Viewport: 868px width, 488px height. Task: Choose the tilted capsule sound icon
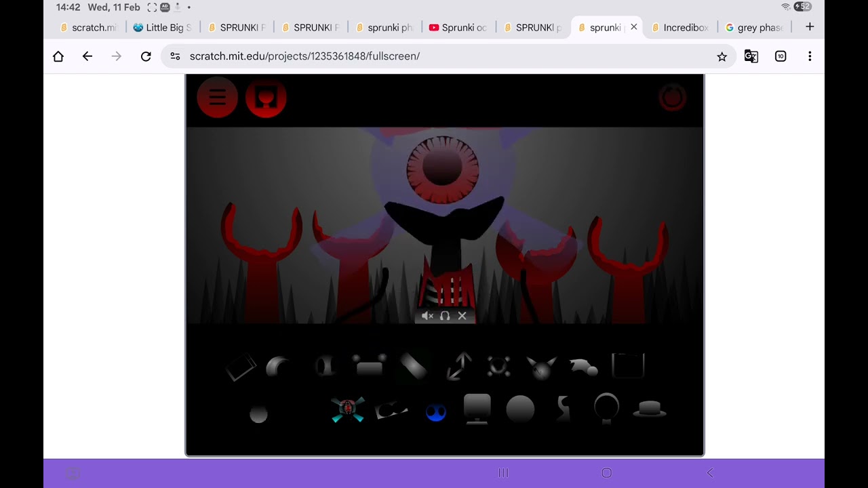[x=413, y=367]
